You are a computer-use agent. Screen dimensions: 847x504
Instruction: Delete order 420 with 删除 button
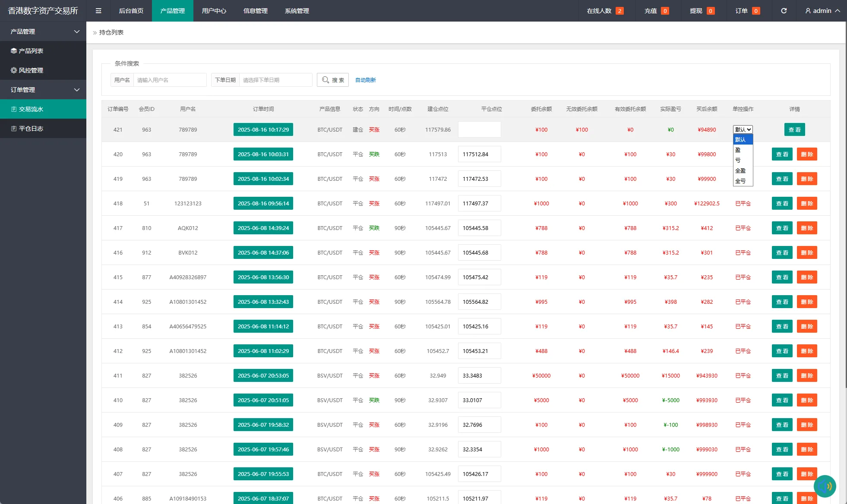[x=806, y=154]
